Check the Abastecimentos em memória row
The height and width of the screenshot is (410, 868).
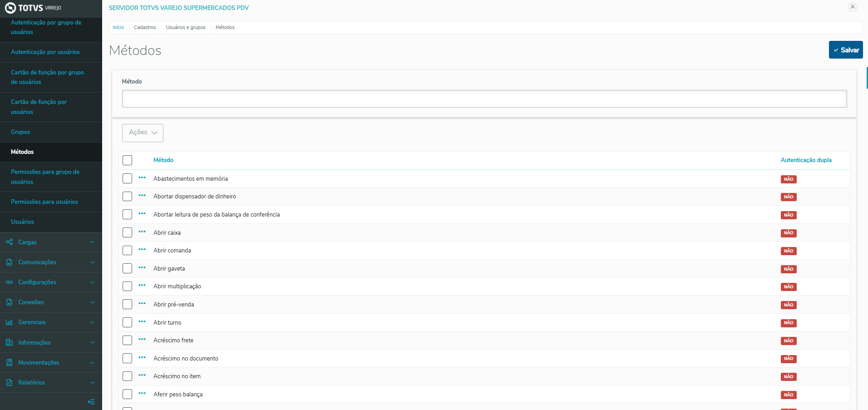[x=128, y=178]
